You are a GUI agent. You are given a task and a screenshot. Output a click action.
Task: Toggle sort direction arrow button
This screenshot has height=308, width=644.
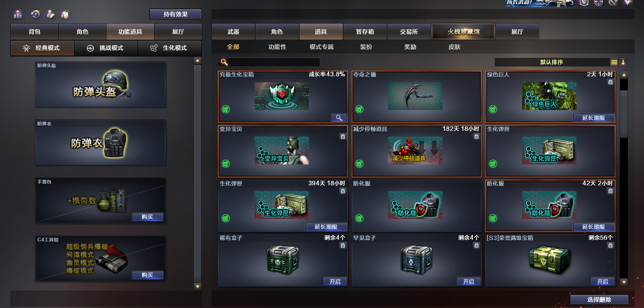point(623,62)
